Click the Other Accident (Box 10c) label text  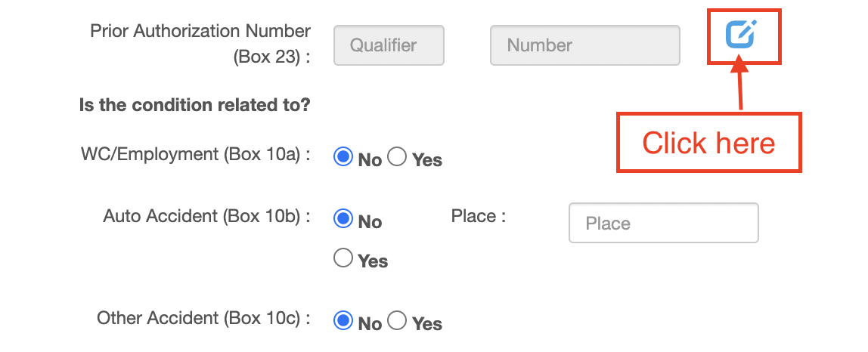(203, 318)
